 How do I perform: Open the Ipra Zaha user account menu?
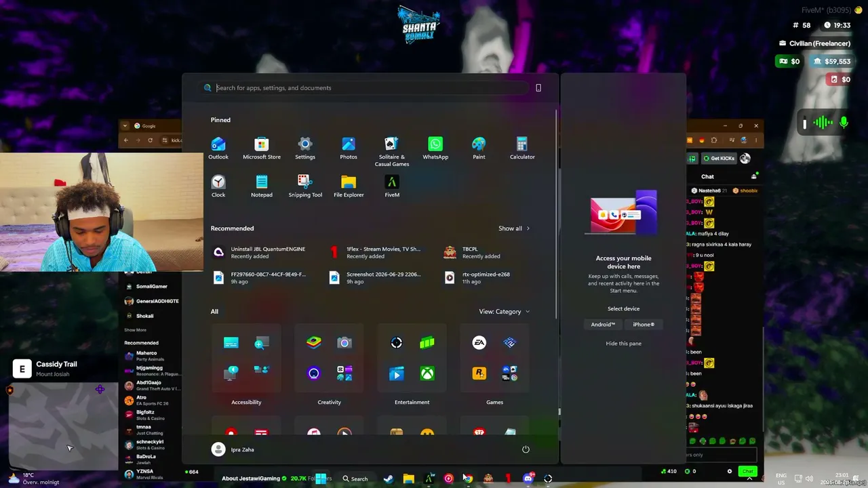(233, 449)
